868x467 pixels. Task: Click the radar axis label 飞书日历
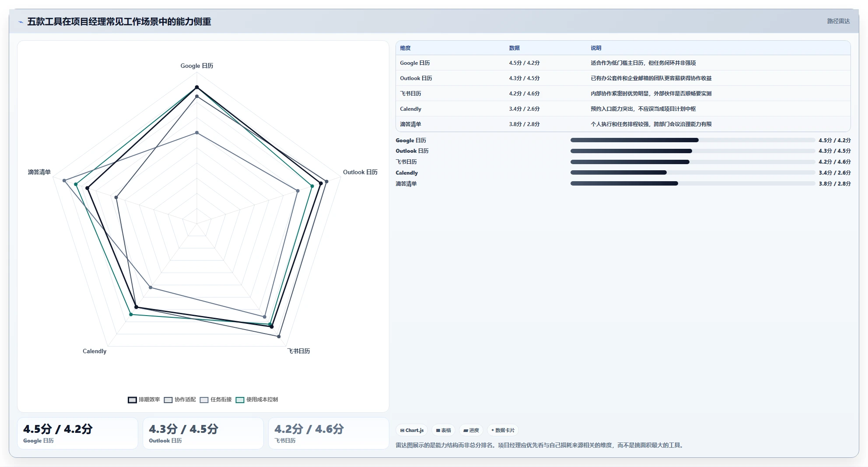click(x=298, y=351)
